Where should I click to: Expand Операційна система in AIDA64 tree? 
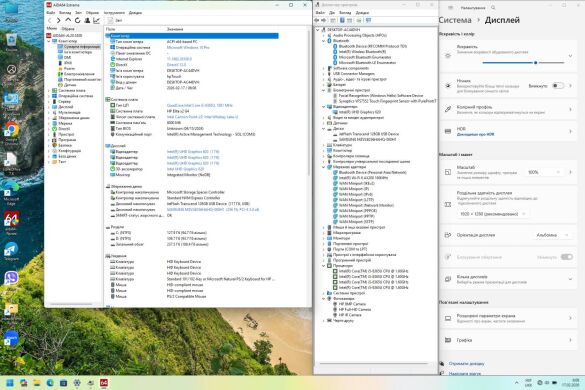[x=49, y=96]
